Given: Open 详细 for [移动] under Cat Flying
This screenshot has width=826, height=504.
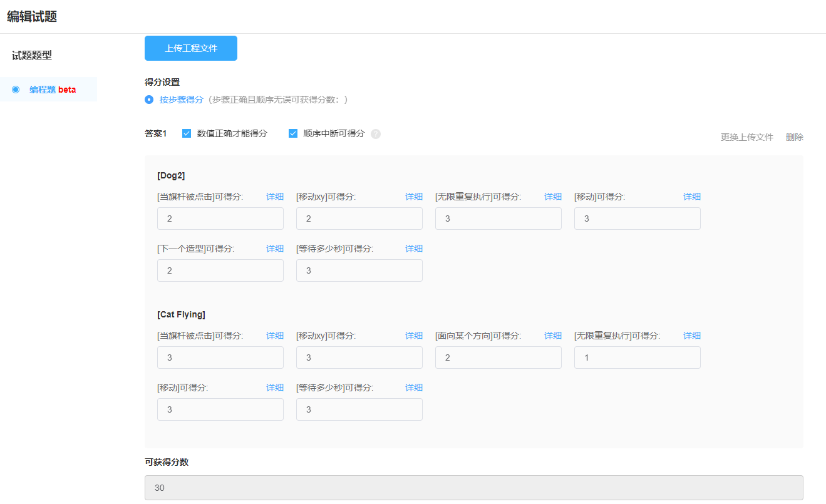Looking at the screenshot, I should [x=275, y=387].
